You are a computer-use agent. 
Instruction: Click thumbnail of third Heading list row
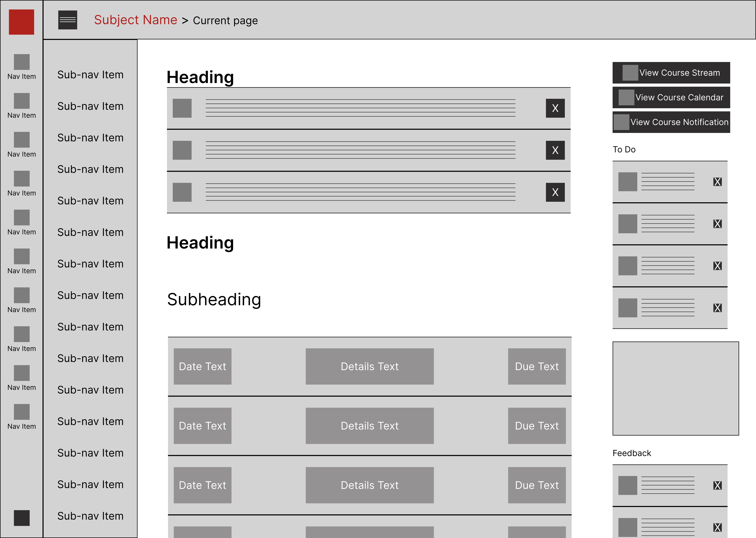(x=182, y=192)
